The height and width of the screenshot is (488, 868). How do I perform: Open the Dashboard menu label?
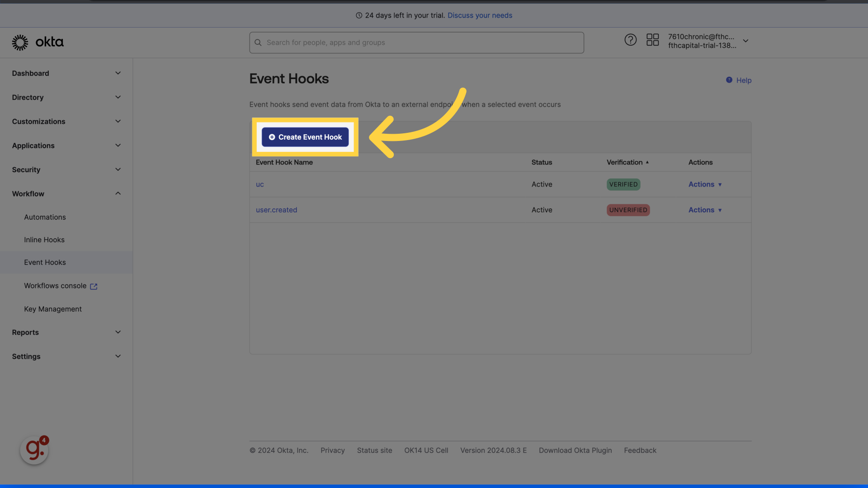(30, 73)
